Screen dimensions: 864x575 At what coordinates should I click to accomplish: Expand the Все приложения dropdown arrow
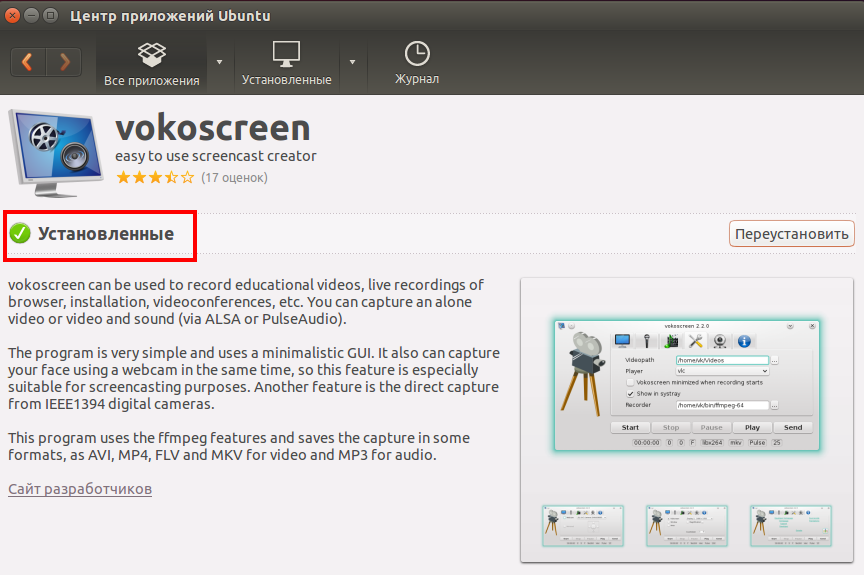(219, 62)
